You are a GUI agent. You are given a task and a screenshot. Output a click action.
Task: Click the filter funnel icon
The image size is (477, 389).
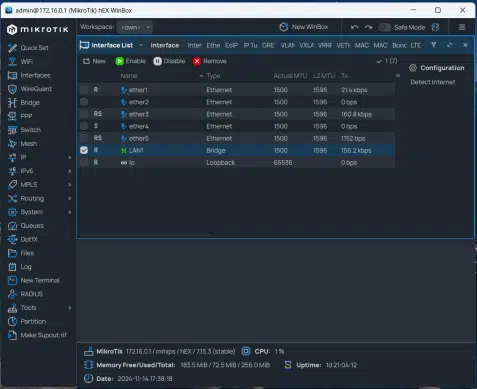(x=434, y=45)
